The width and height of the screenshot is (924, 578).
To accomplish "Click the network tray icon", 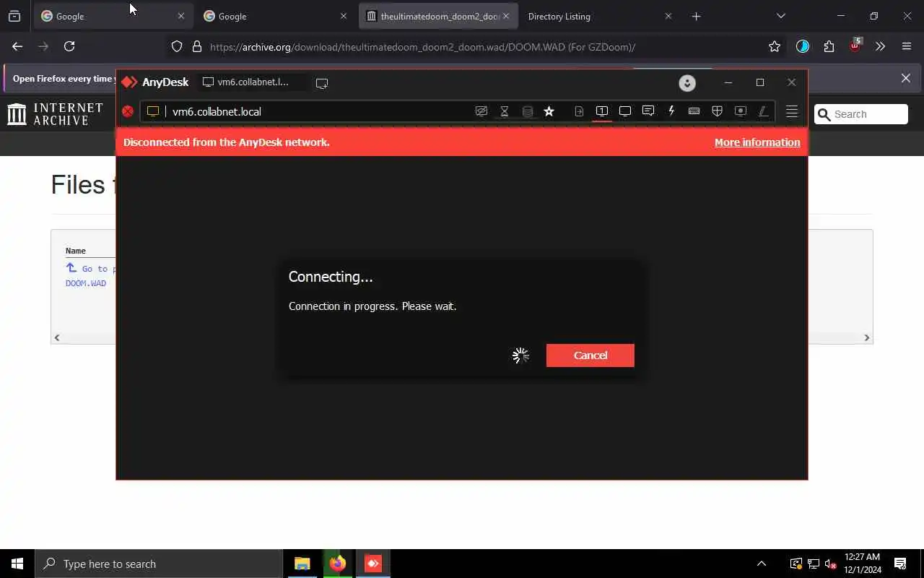I will [x=814, y=564].
